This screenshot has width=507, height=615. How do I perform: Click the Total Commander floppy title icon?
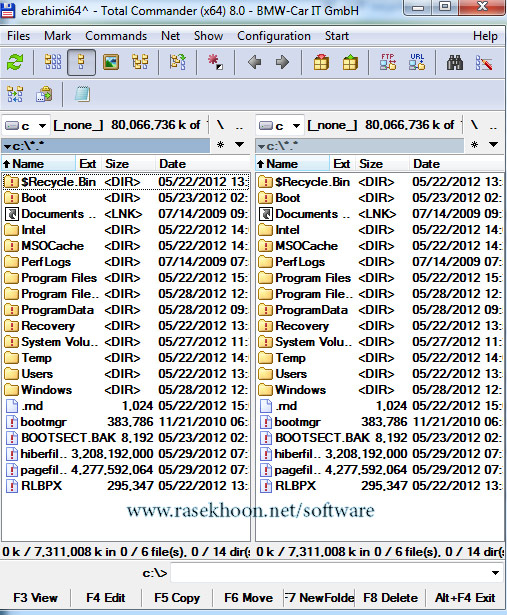(7, 11)
